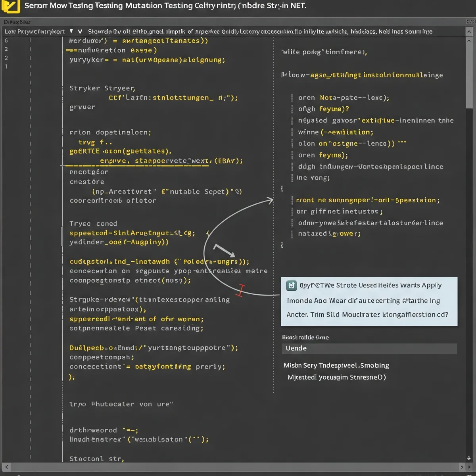Click the diagonal arrow pointer icon
Viewport: 476px width, 476px height.
[x=224, y=250]
